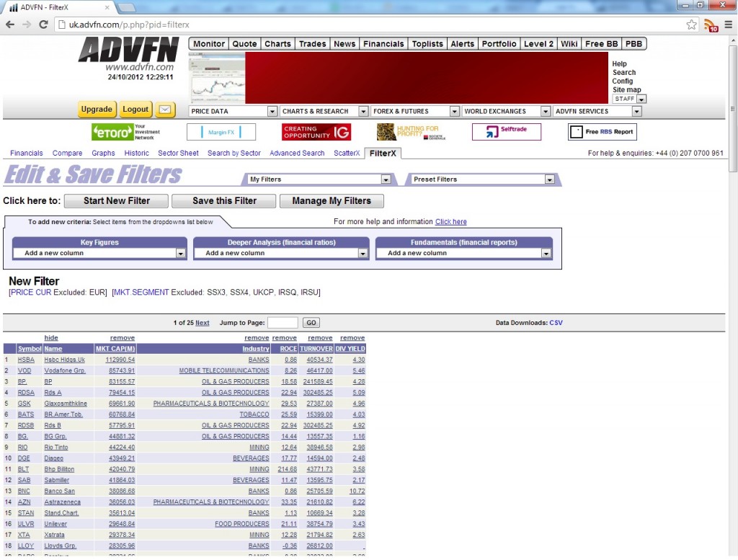Open the RSS feed extension icon
The width and height of the screenshot is (738, 560).
[x=711, y=25]
